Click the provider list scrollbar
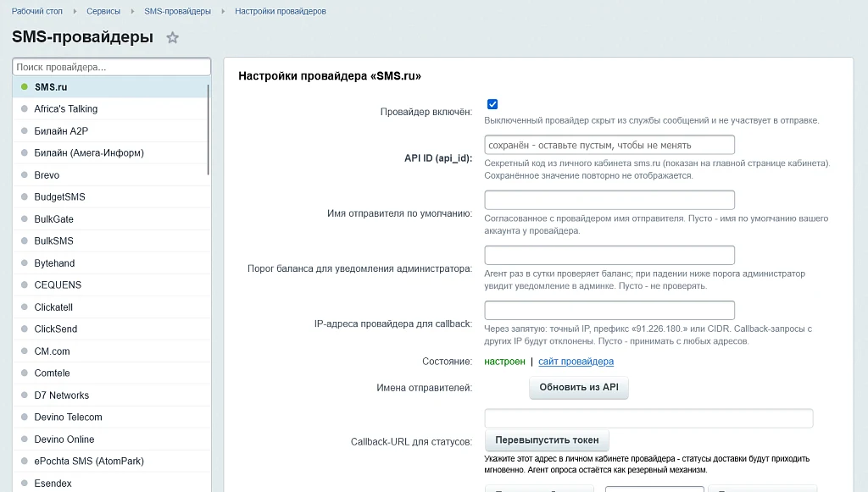 coord(209,130)
